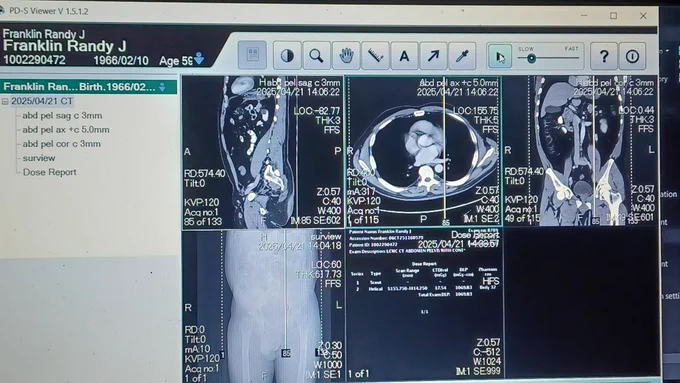
Task: Click 'RD:574.40' in coronal viewport
Action: [x=524, y=171]
